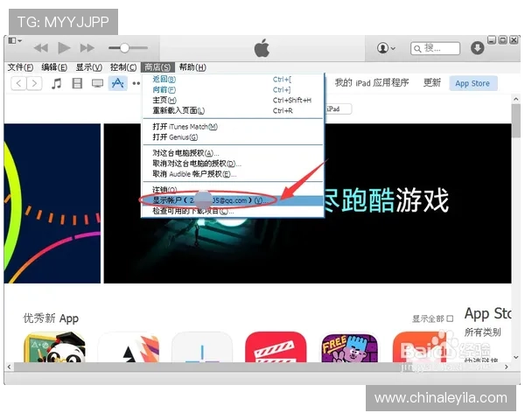525x420 pixels.
Task: Open the account user dropdown
Action: (386, 48)
